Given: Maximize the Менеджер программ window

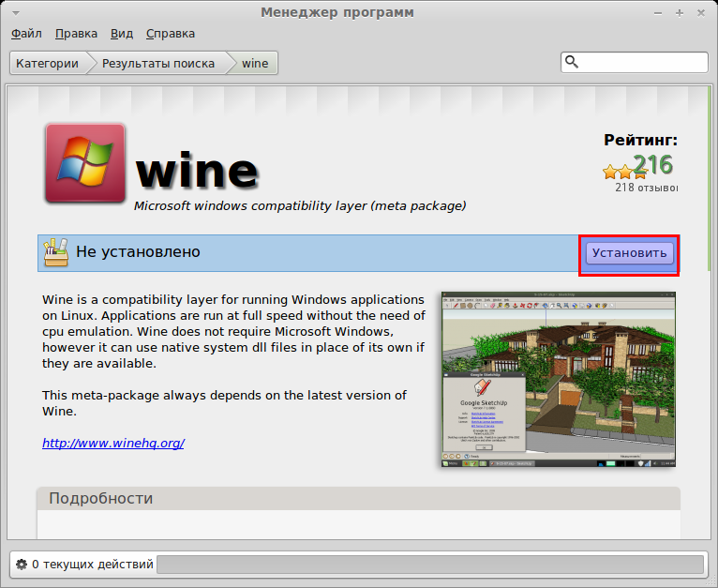Looking at the screenshot, I should click(x=680, y=13).
